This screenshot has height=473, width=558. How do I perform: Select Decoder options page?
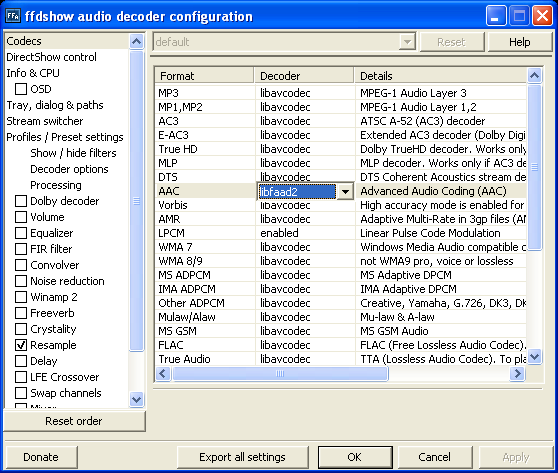pos(69,169)
